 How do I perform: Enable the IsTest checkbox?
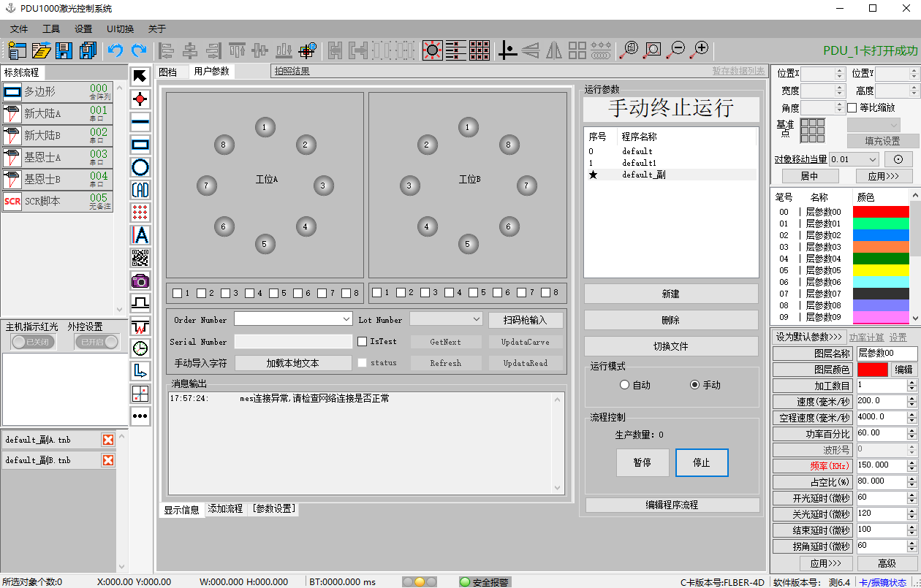(362, 340)
